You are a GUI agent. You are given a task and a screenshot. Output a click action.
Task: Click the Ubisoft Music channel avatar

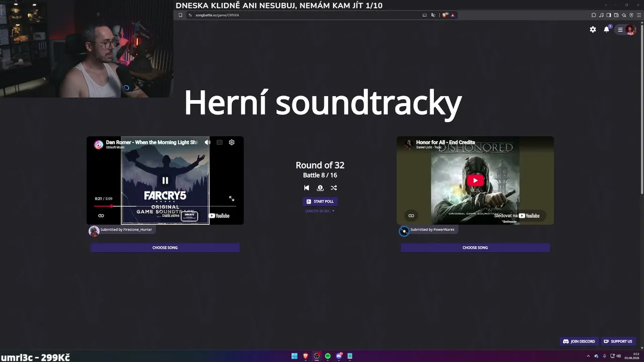pos(99,145)
